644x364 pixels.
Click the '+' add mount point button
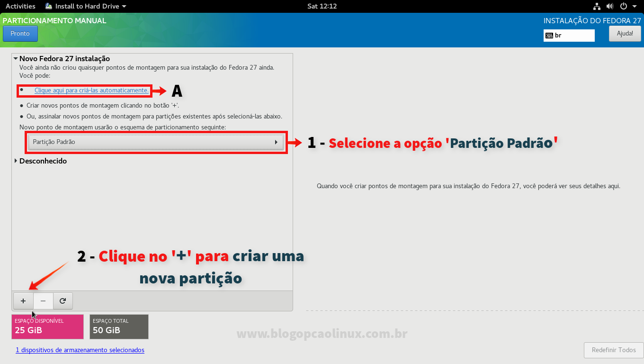pyautogui.click(x=23, y=301)
